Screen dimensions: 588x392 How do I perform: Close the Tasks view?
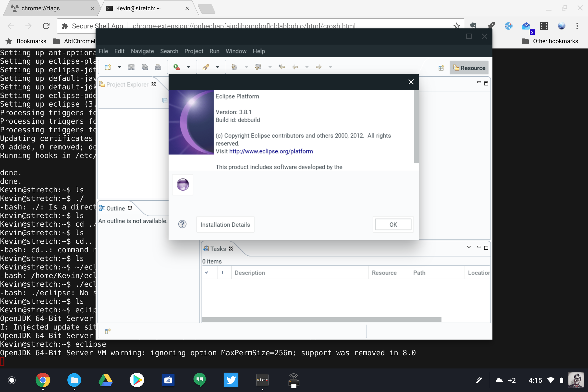pos(231,248)
